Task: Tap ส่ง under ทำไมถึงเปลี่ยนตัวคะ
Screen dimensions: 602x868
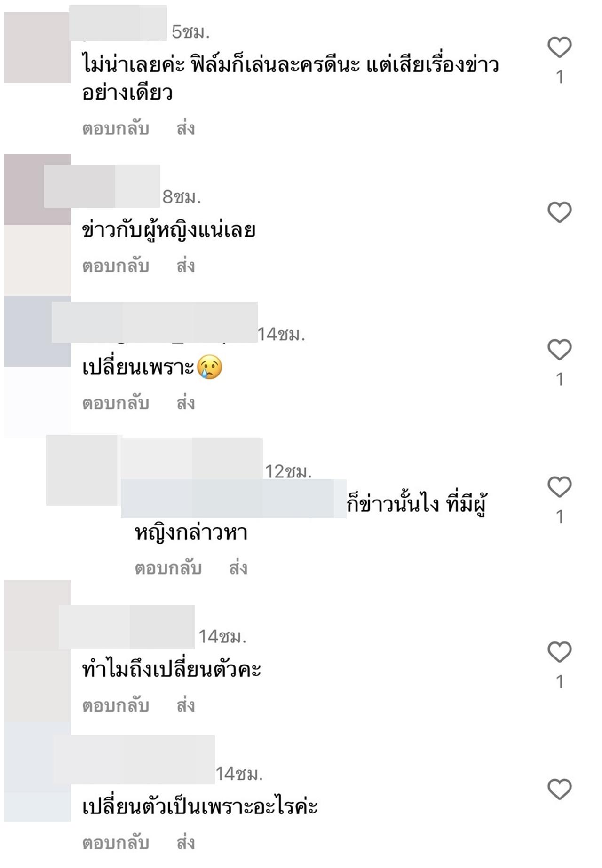Action: (x=186, y=706)
